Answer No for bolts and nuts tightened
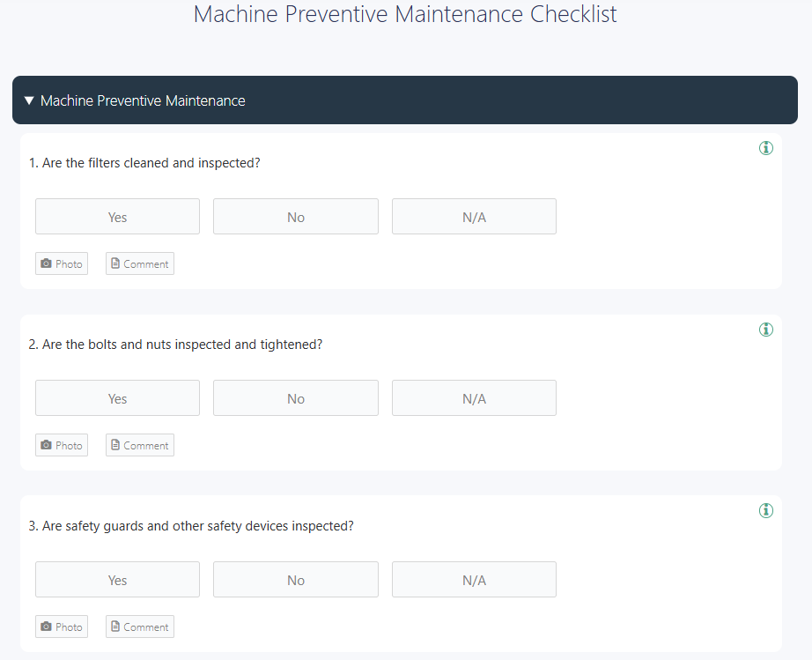The height and width of the screenshot is (660, 812). tap(296, 398)
